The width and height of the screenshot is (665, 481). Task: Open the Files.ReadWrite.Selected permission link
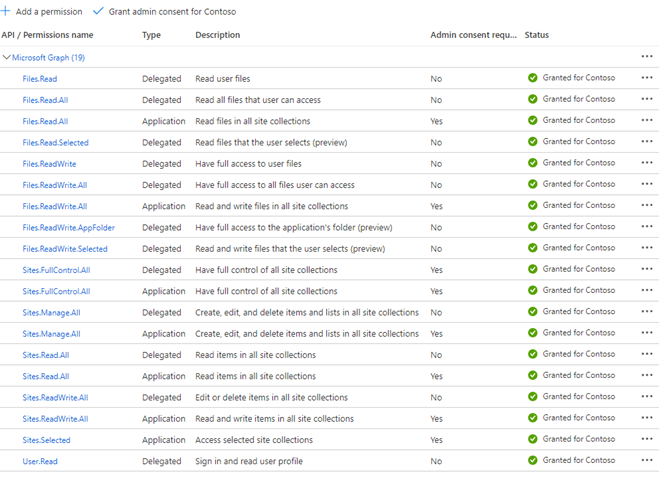click(x=65, y=249)
